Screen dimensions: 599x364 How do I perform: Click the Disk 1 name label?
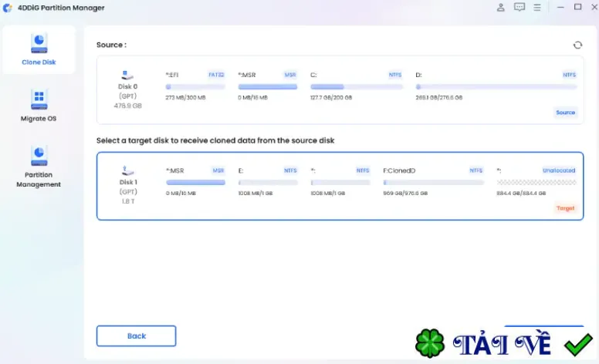128,182
